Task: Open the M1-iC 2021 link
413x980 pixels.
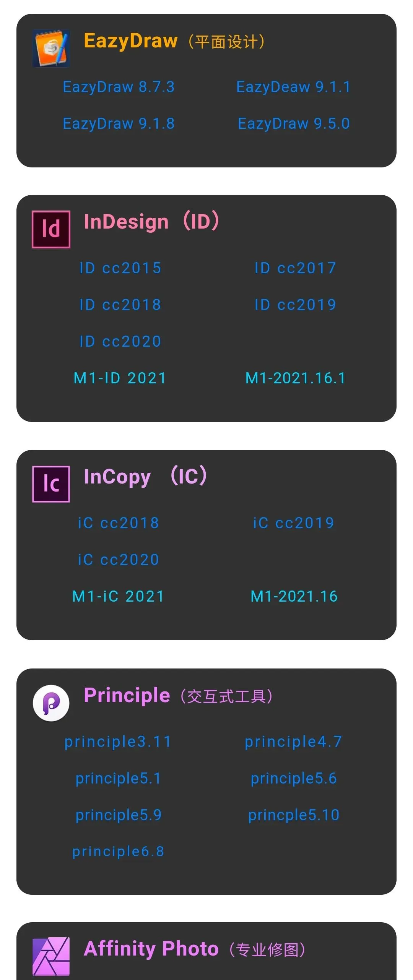Action: (118, 597)
